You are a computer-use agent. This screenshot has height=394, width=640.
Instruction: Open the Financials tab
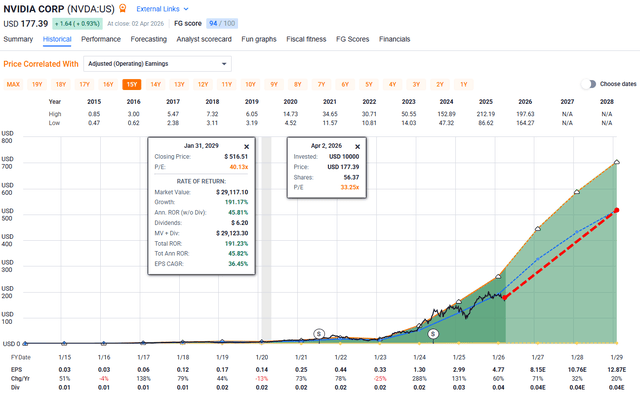click(x=394, y=39)
